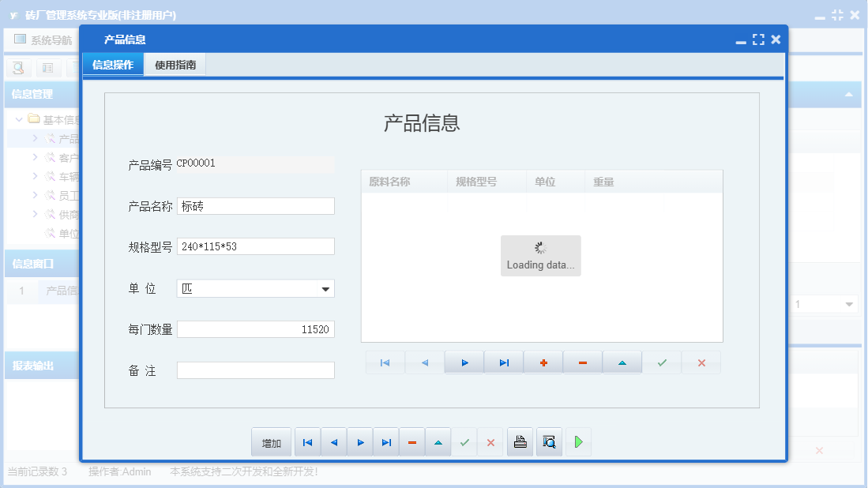The height and width of the screenshot is (488, 868).
Task: Collapse the 基本信息 tree folder
Action: (x=19, y=118)
